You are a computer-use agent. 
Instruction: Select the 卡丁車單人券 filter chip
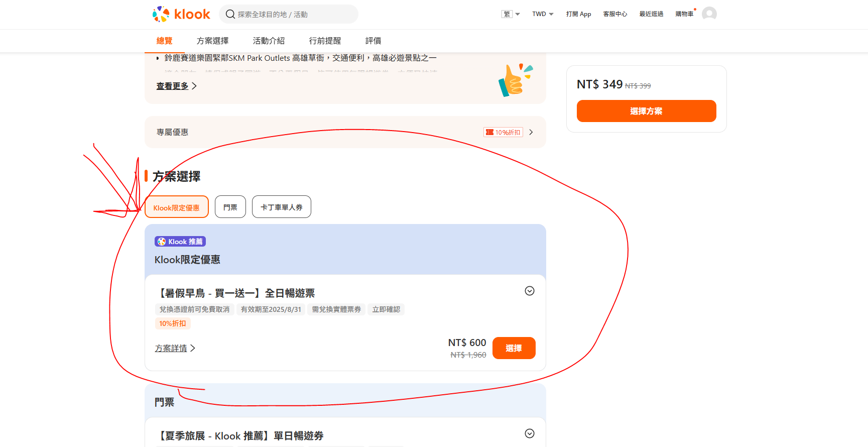click(282, 207)
